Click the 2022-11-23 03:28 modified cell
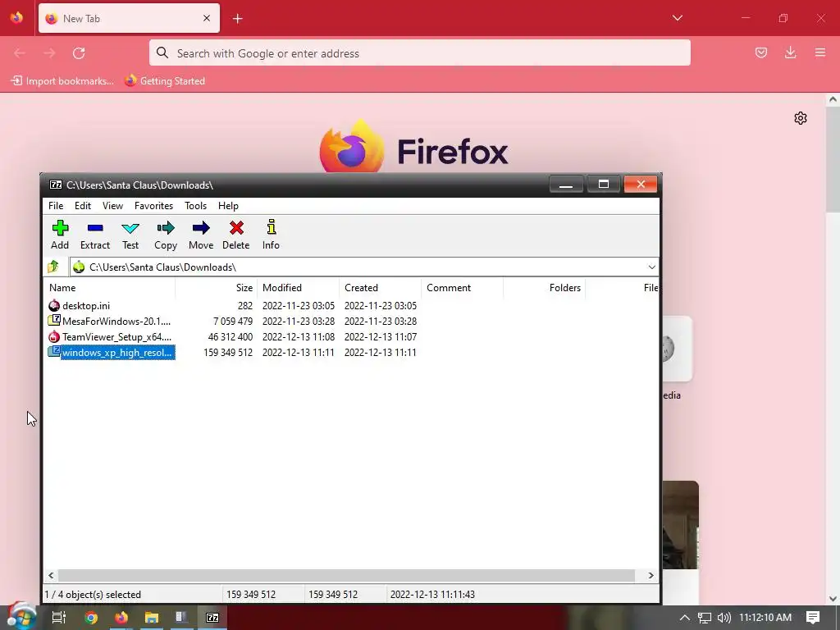The image size is (840, 630). 299,322
